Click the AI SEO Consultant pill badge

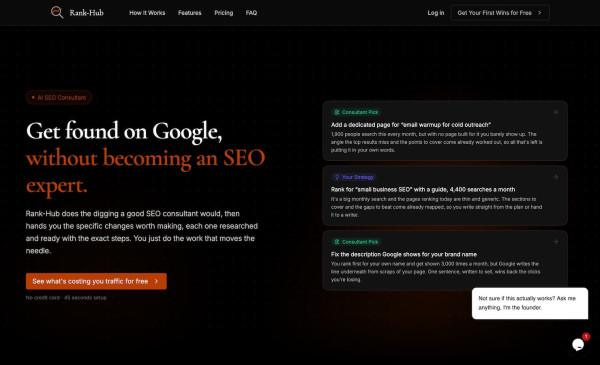pyautogui.click(x=59, y=98)
